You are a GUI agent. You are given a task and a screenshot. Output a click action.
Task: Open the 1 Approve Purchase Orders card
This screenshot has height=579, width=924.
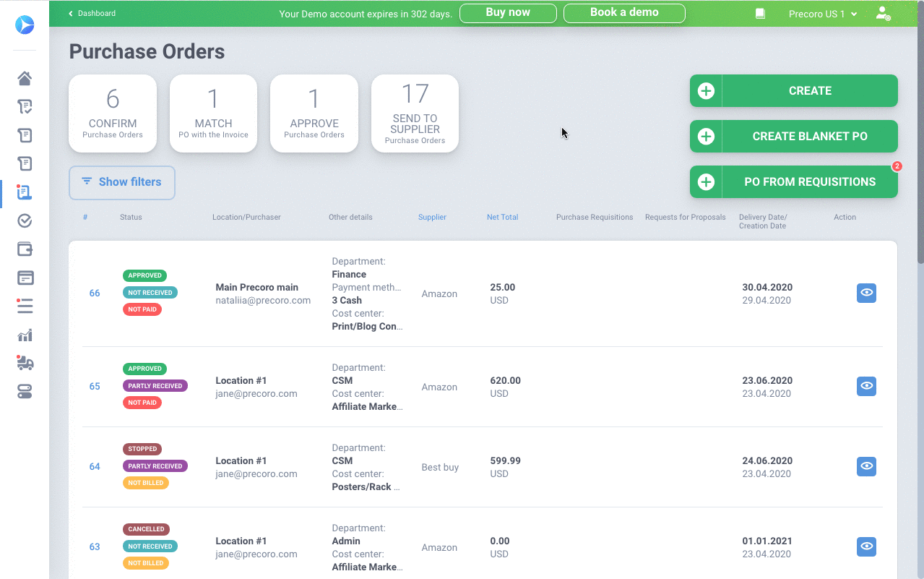[314, 113]
